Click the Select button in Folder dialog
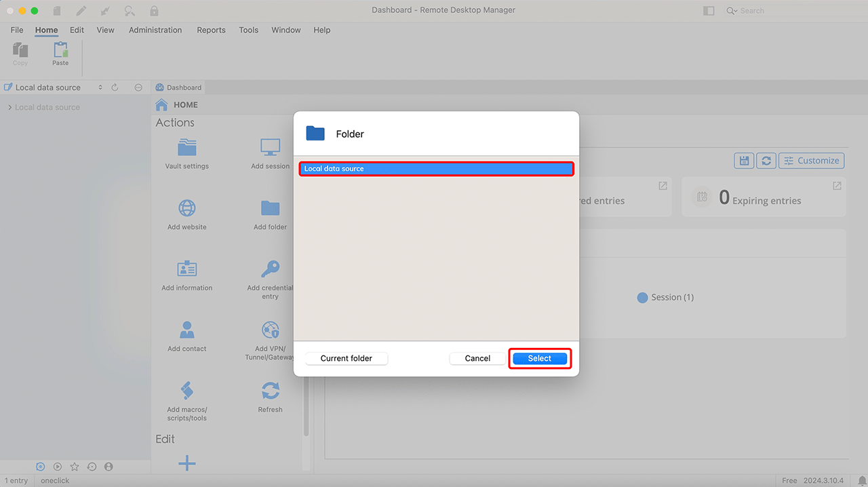 click(x=540, y=358)
